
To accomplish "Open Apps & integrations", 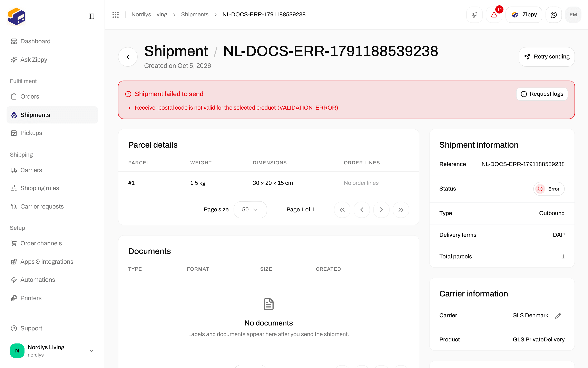I will [x=52, y=262].
